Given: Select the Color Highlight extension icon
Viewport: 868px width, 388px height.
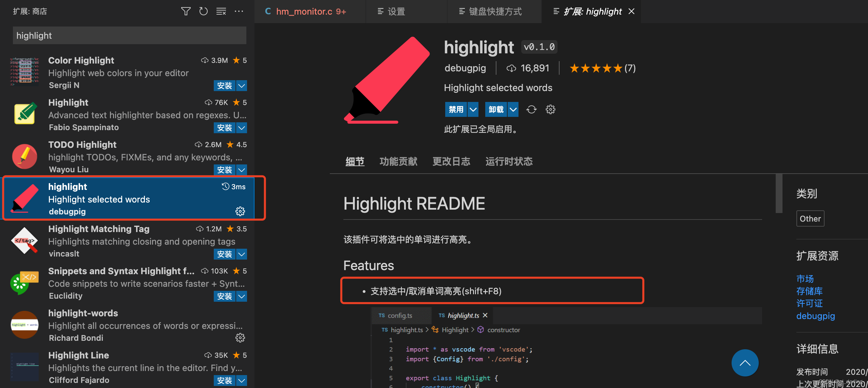Looking at the screenshot, I should pyautogui.click(x=24, y=72).
